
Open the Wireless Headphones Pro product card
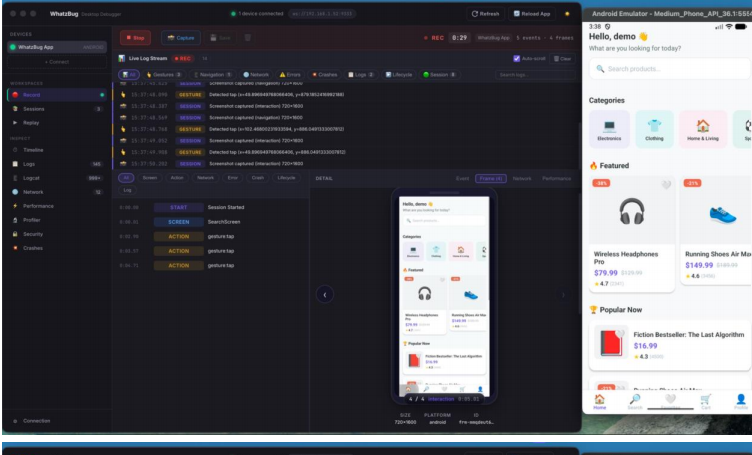[632, 234]
